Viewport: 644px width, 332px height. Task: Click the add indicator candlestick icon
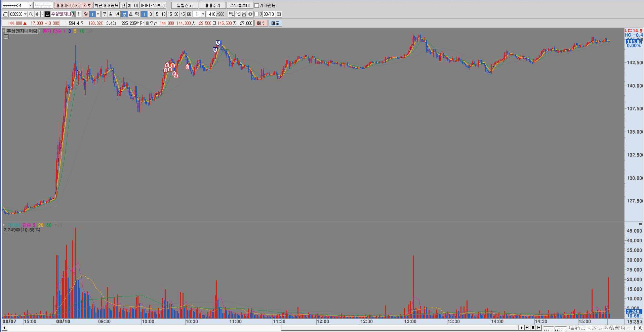tap(231, 14)
